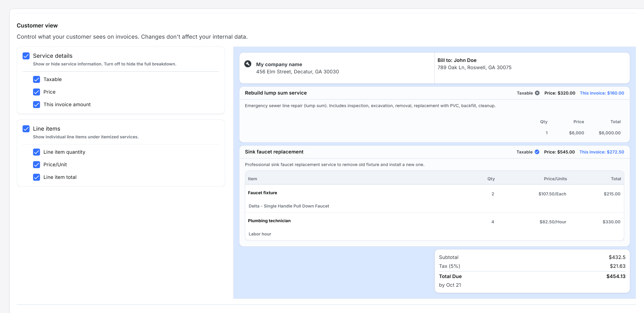
Task: Click the Taxable checkmark icon on Sink faucet
Action: pos(537,152)
